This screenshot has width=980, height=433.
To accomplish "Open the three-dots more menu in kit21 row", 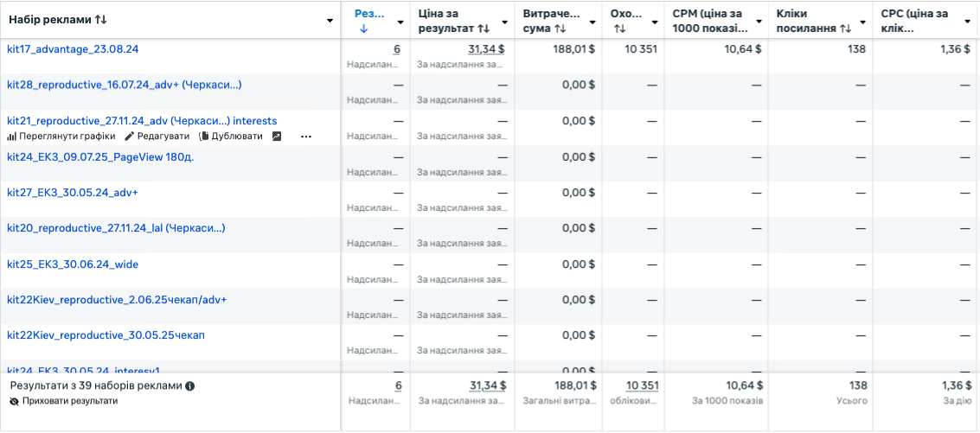I will tap(305, 137).
